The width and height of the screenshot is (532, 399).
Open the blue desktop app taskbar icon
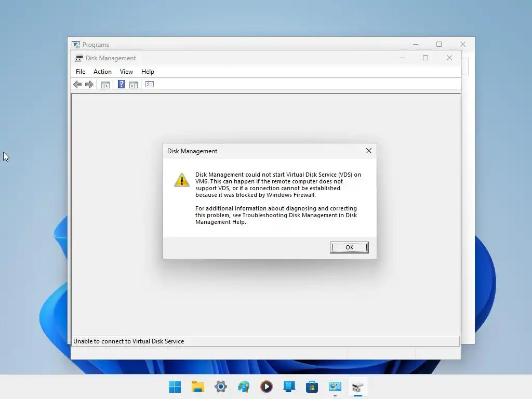289,387
